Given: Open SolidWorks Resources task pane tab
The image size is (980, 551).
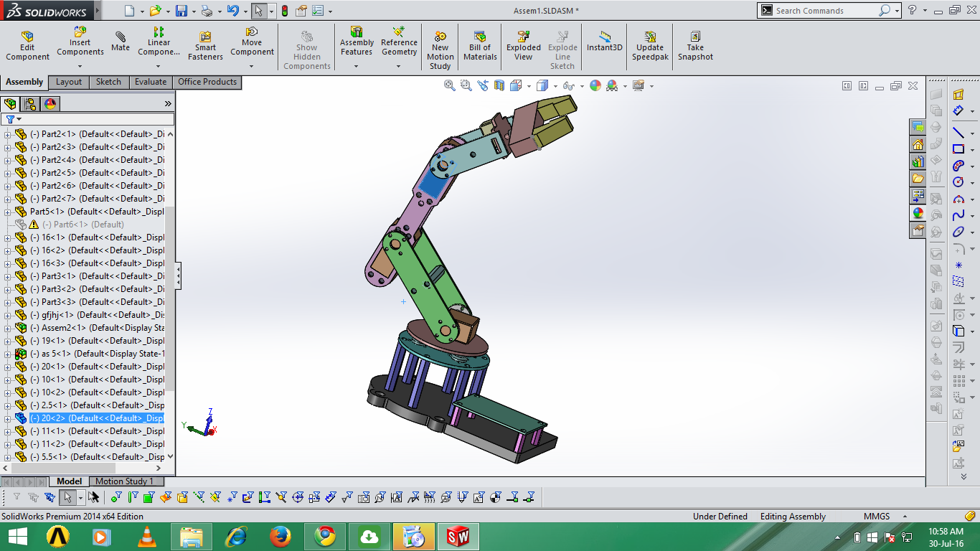Looking at the screenshot, I should 918,145.
